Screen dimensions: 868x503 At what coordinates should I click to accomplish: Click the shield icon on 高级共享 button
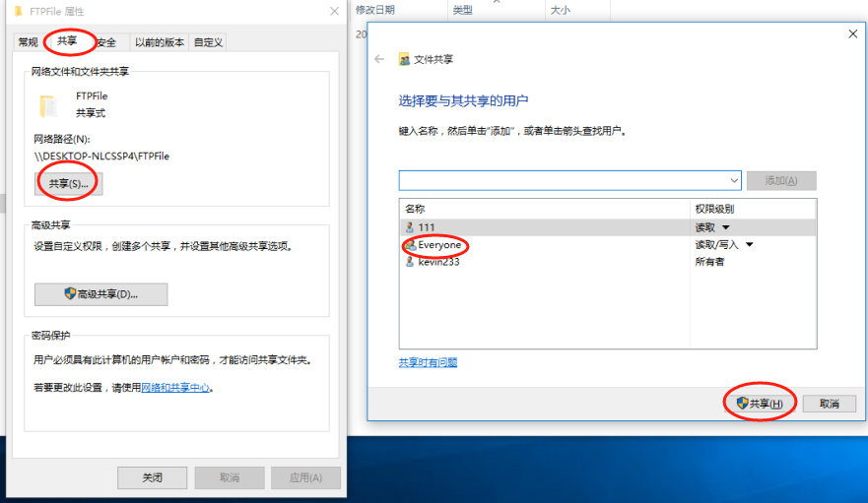pos(70,294)
